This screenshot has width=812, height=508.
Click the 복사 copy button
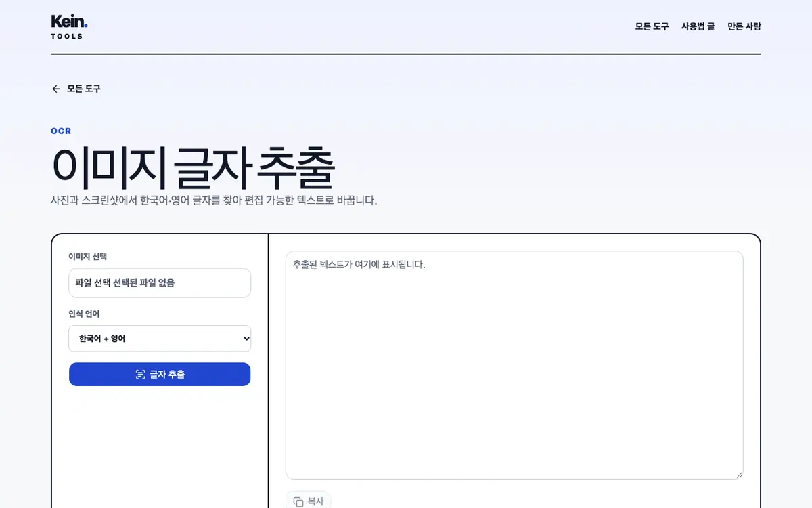(308, 501)
